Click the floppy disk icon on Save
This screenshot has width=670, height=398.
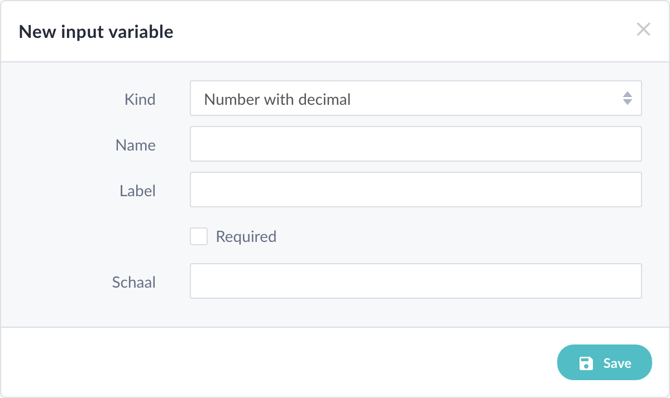pos(586,363)
